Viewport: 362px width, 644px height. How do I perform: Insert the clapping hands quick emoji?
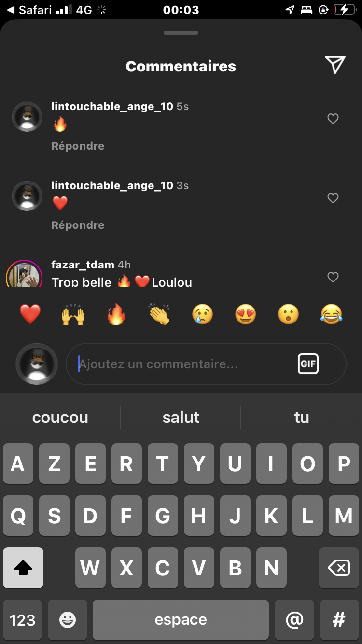pyautogui.click(x=159, y=315)
